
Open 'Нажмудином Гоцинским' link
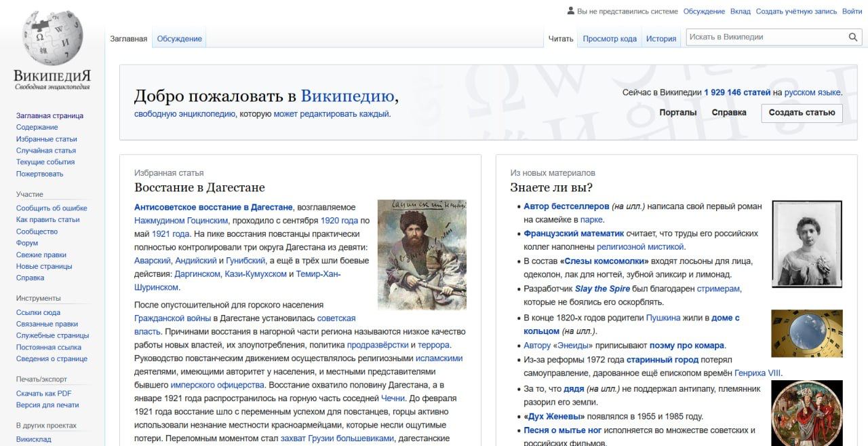click(x=182, y=221)
